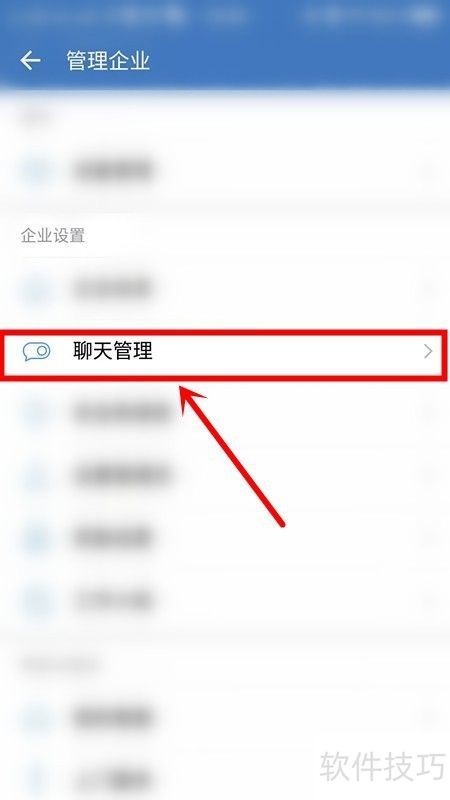Tap the blurred icon of the row below 聊天管理

coord(37,413)
